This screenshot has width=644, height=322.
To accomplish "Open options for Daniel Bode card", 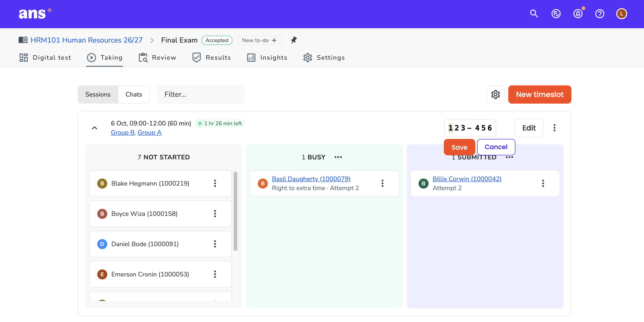I will (x=215, y=244).
